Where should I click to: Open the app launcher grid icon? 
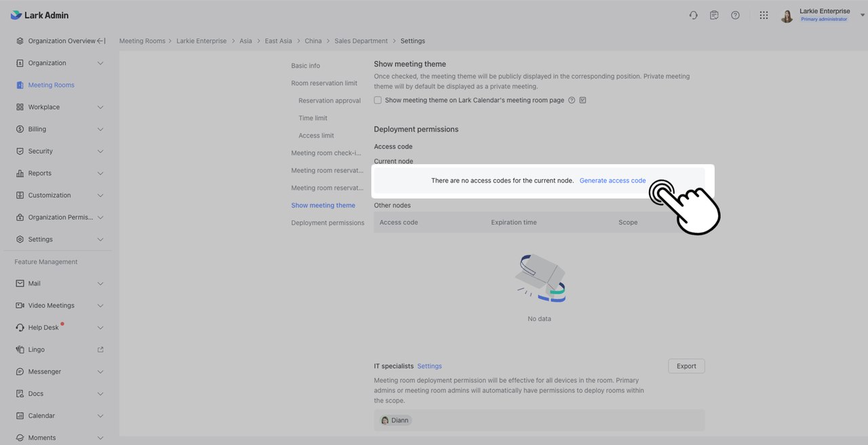[764, 15]
